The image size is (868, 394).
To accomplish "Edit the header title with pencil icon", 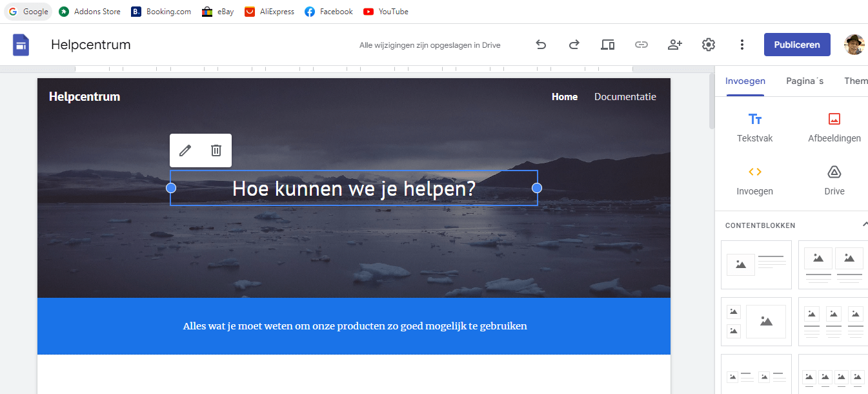I will click(185, 150).
